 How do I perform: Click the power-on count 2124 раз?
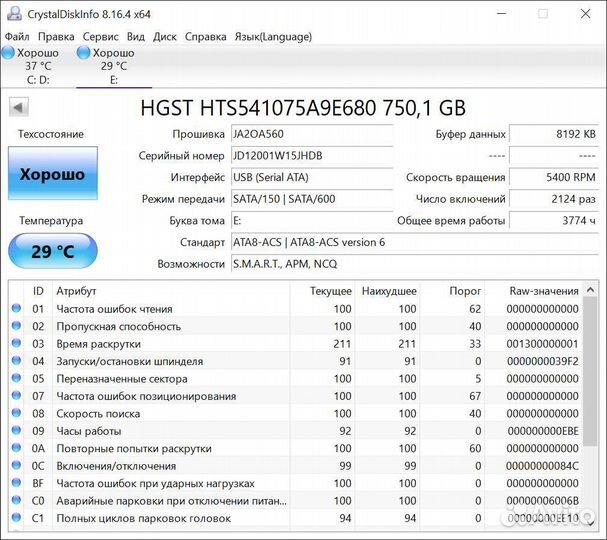[554, 199]
